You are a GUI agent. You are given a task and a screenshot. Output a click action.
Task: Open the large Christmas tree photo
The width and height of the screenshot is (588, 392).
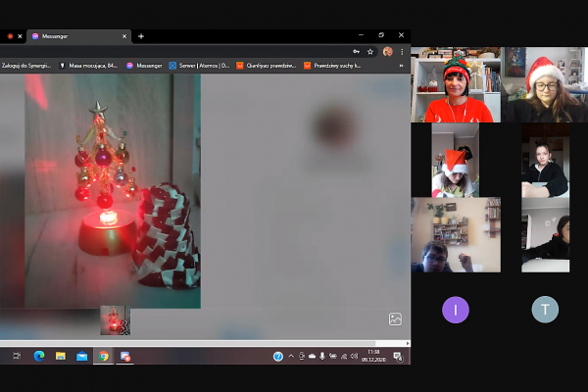coord(113,191)
